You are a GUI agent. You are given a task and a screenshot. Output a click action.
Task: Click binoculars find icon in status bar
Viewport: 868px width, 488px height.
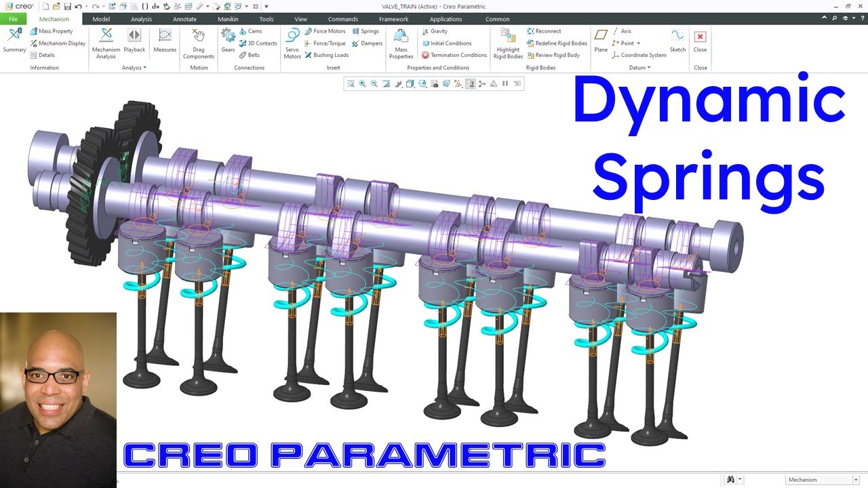731,479
